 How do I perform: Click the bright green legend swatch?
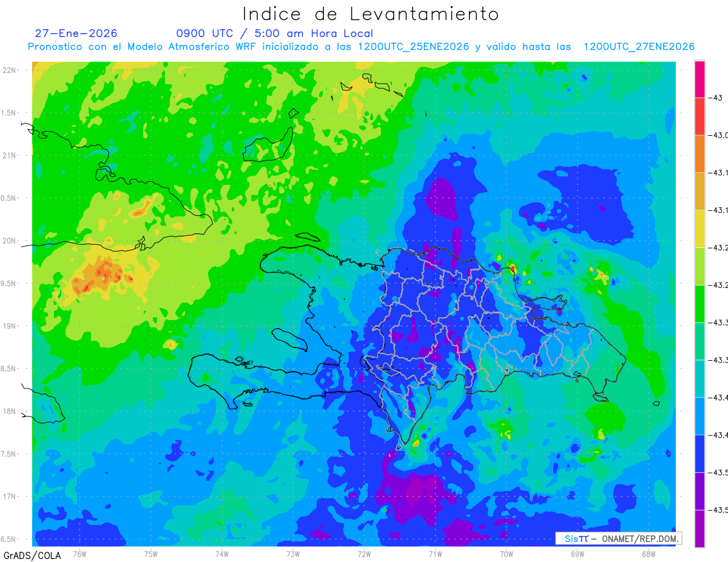[699, 304]
